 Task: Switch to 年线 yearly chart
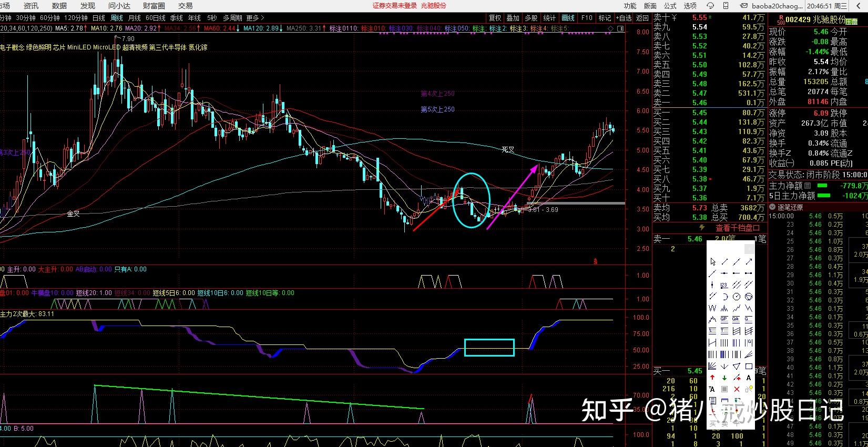point(195,18)
